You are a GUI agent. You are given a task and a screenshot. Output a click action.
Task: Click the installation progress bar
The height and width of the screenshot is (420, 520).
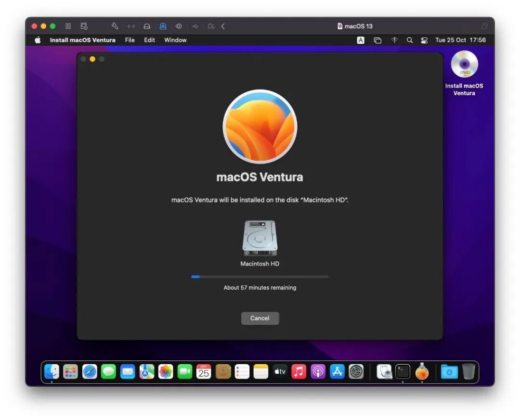(x=260, y=277)
